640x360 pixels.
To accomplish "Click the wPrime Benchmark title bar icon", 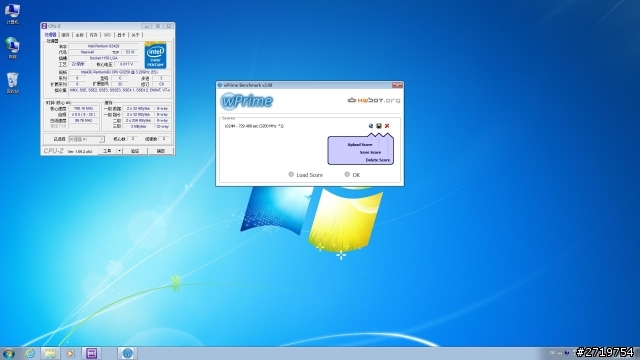I will (220, 85).
